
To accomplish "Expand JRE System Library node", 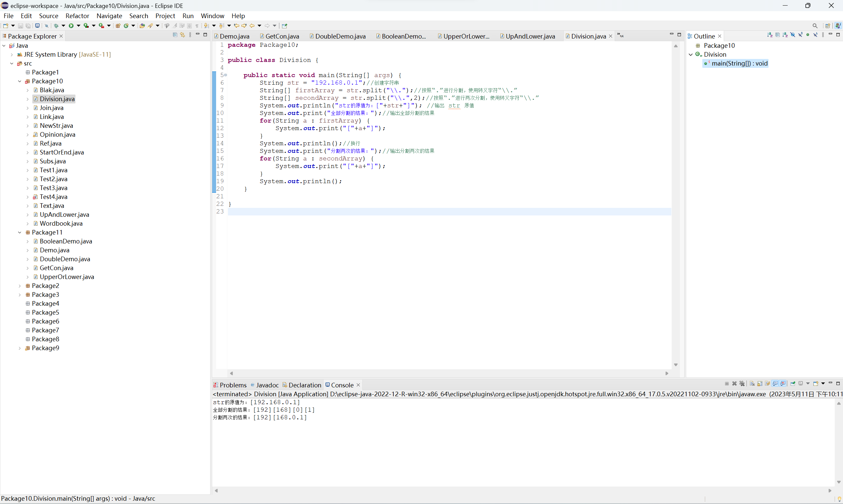I will 12,54.
